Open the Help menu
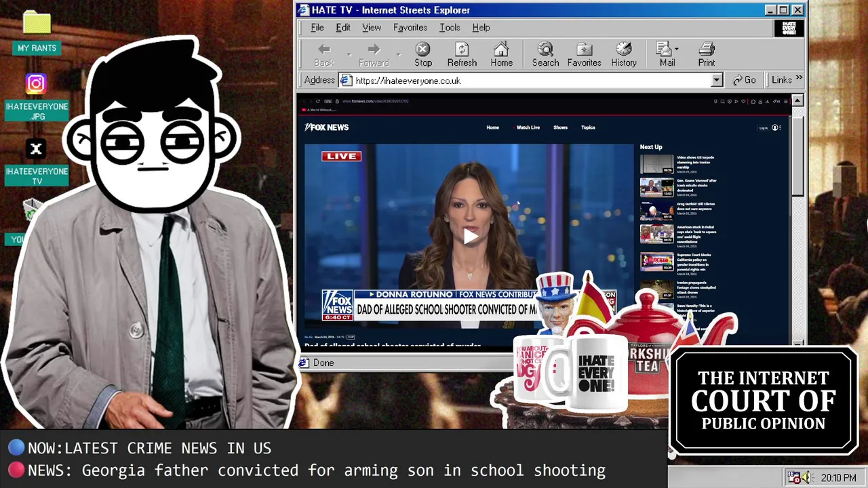 [481, 28]
